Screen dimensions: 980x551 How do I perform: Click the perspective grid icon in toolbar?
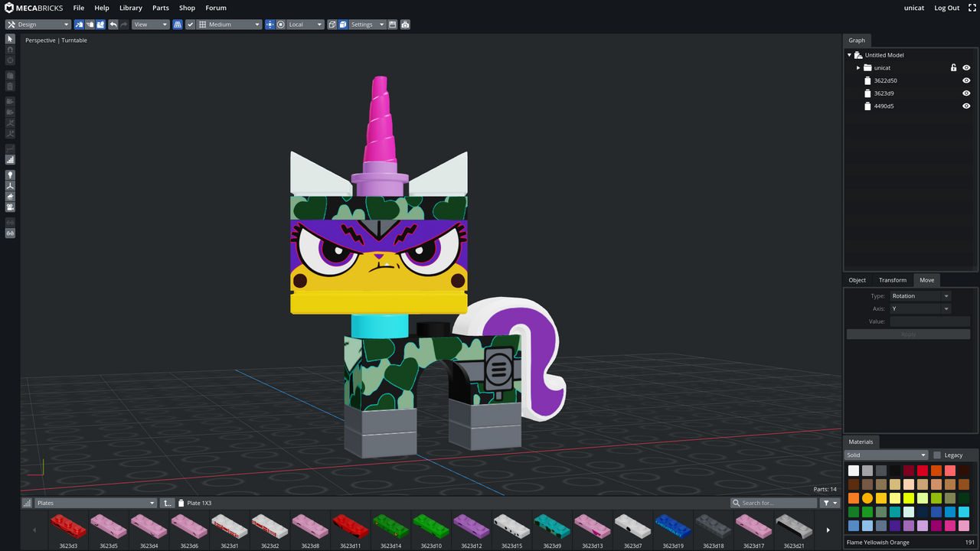178,24
